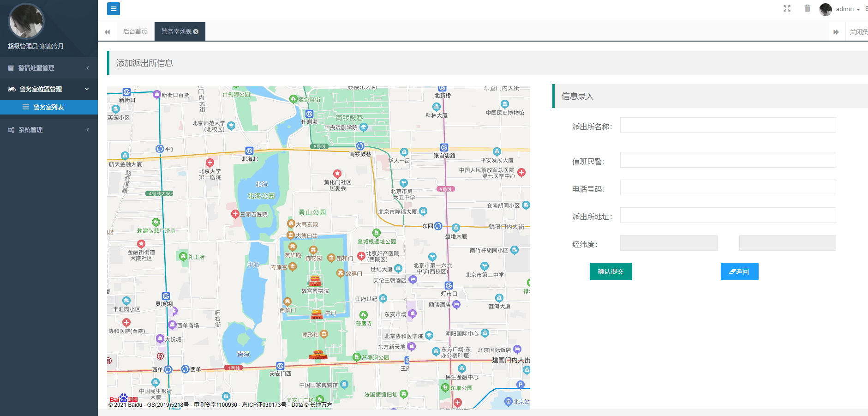Switch to the 后台首页 tab
Screen dimensions: 868x416
click(135, 31)
